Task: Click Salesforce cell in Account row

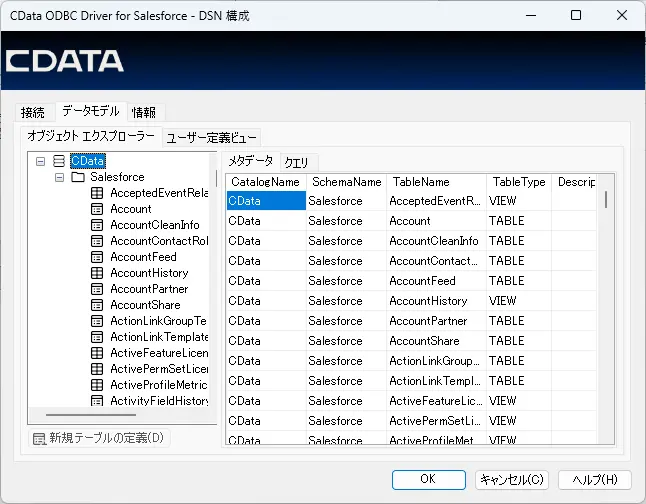Action: (x=346, y=221)
